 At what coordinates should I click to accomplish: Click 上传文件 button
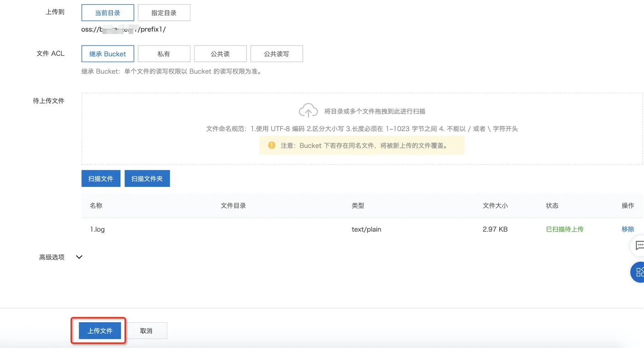[x=100, y=331]
